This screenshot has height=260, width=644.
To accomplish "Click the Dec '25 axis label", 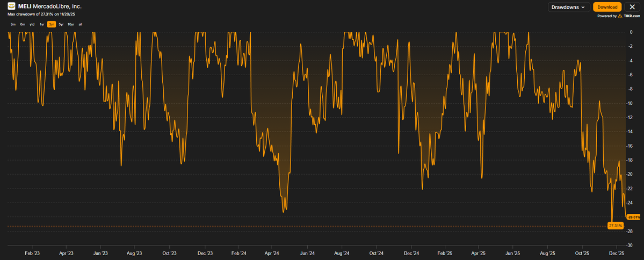I will pos(617,254).
